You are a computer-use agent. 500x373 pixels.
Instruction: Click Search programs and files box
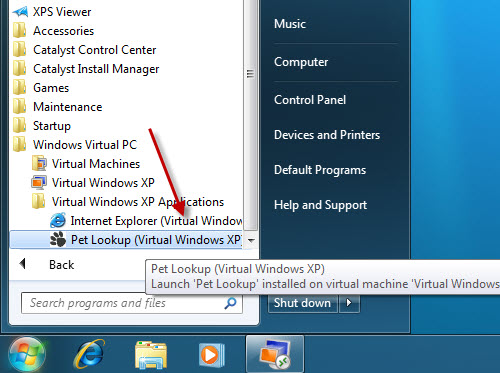click(132, 303)
